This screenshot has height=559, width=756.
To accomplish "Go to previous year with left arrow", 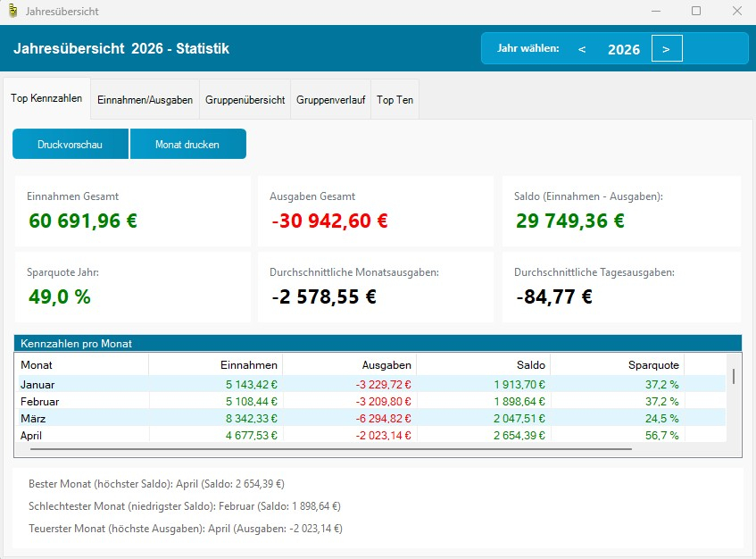I will pyautogui.click(x=582, y=49).
